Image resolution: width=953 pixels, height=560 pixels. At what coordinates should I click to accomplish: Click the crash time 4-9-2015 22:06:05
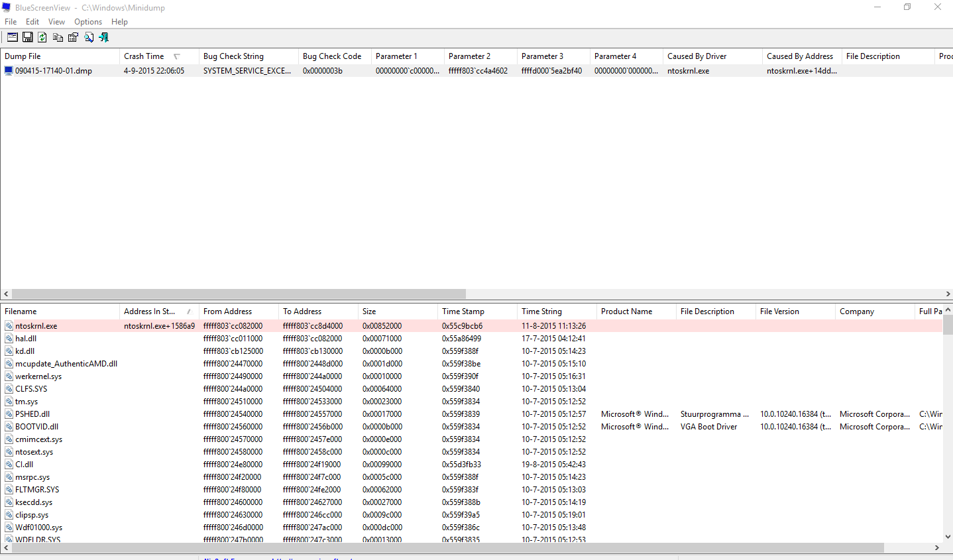[x=154, y=71]
